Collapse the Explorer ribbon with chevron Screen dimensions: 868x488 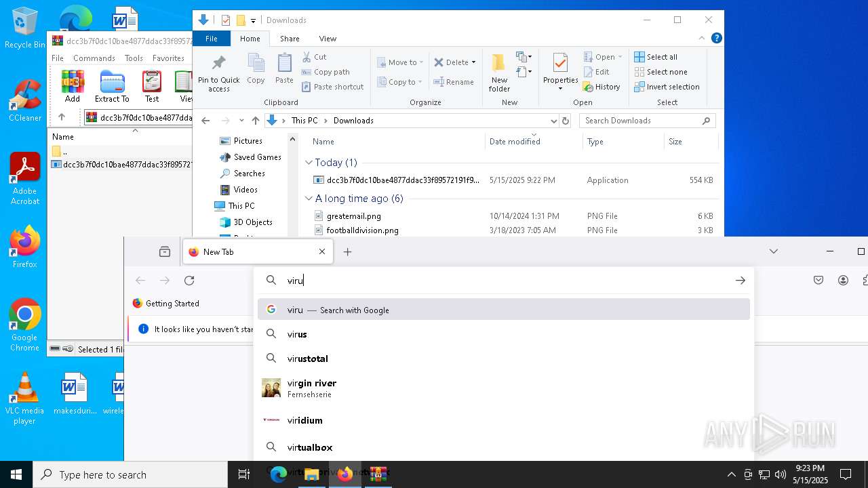point(702,39)
